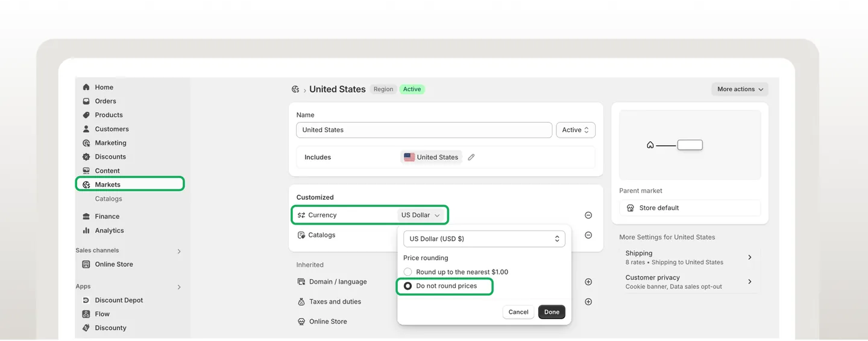868x341 pixels.
Task: Open Discount Depot app
Action: [119, 301]
